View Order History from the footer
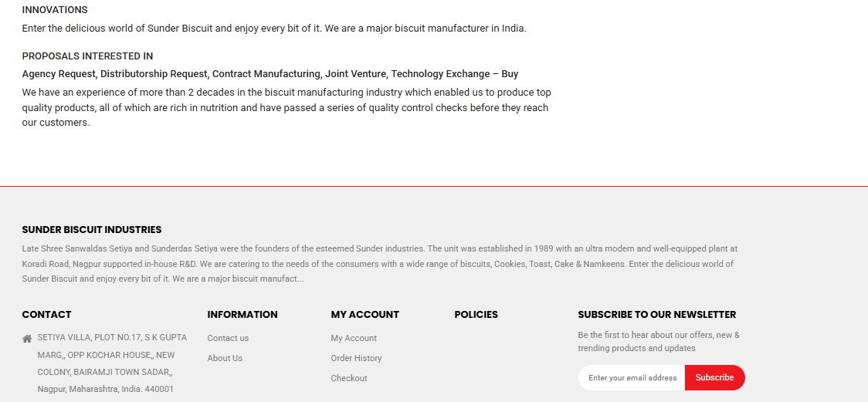868x402 pixels. 356,358
